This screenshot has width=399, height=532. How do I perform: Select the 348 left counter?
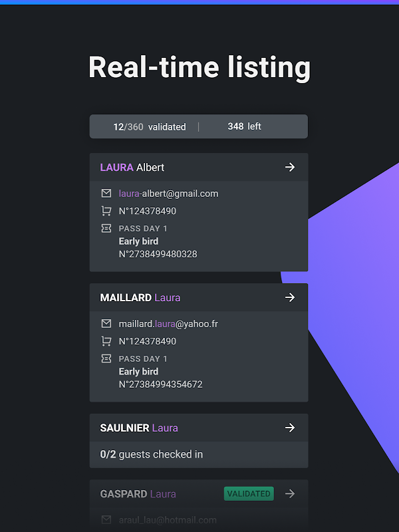coord(244,126)
